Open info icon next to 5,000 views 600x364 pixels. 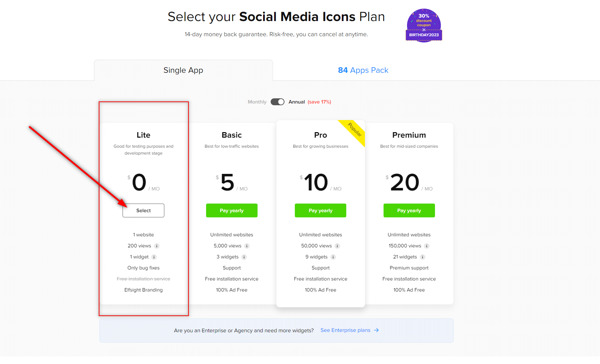(x=247, y=246)
